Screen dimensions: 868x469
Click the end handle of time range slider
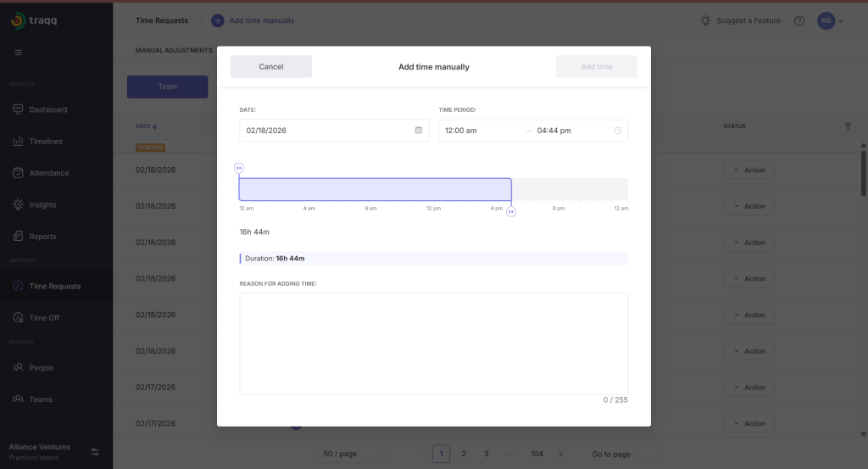(x=511, y=211)
